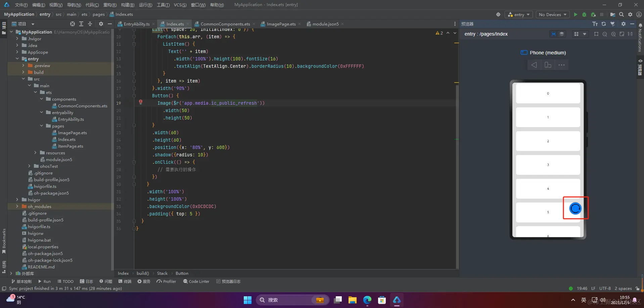Open the 预览器日志 tool window
Image resolution: width=644 pixels, height=308 pixels.
[x=228, y=281]
